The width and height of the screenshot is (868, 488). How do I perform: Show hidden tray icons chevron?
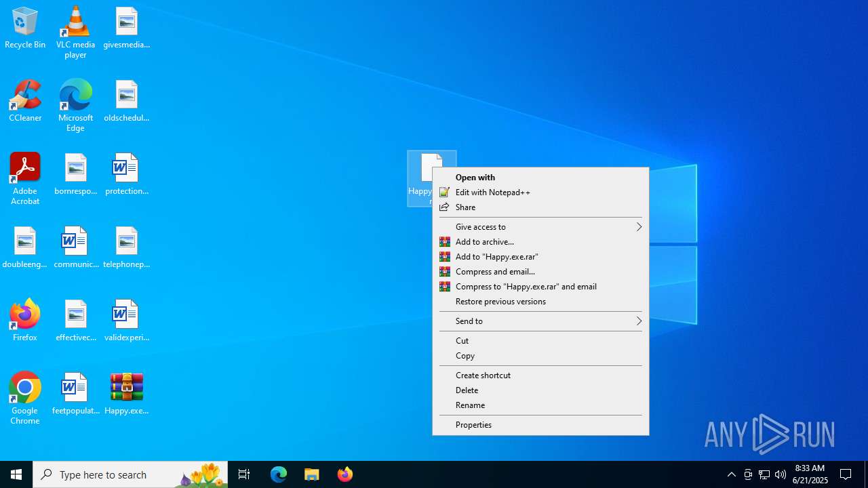[732, 474]
